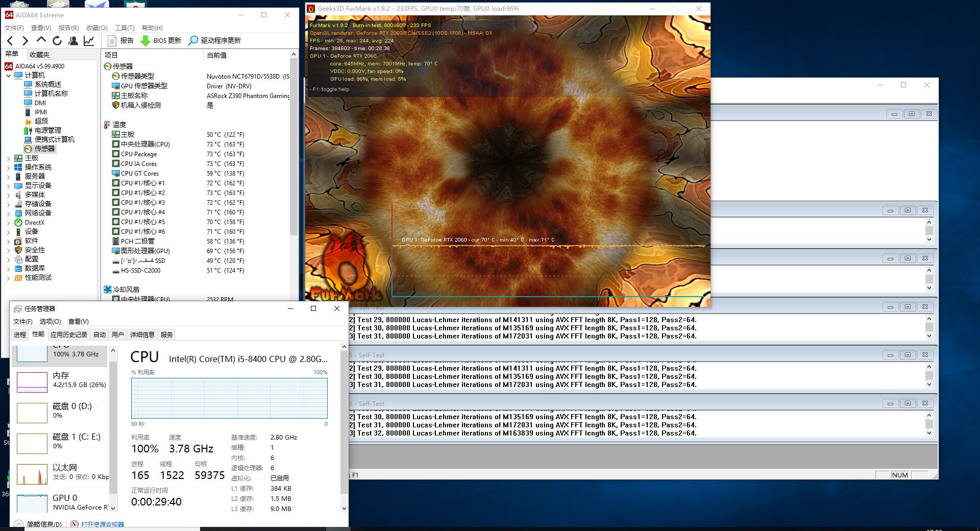Open 系统概述 in the AIDA64 tree
The height and width of the screenshot is (531, 980).
47,84
